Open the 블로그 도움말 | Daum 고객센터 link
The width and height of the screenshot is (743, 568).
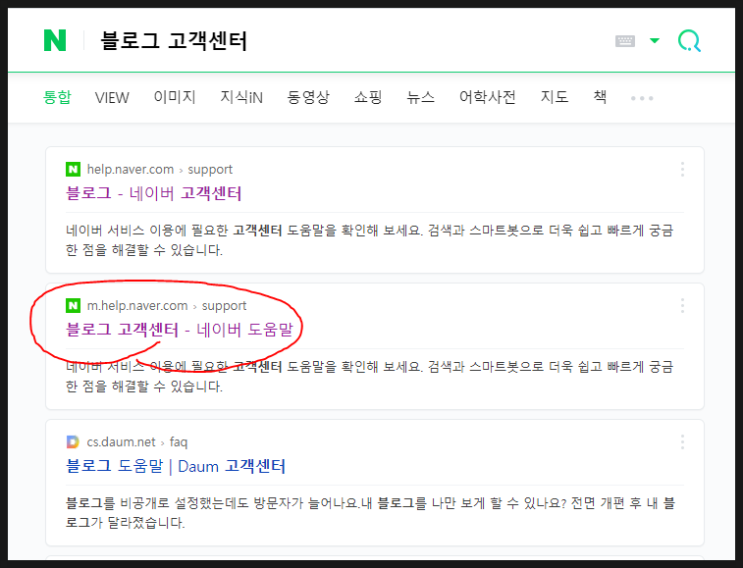click(x=176, y=466)
